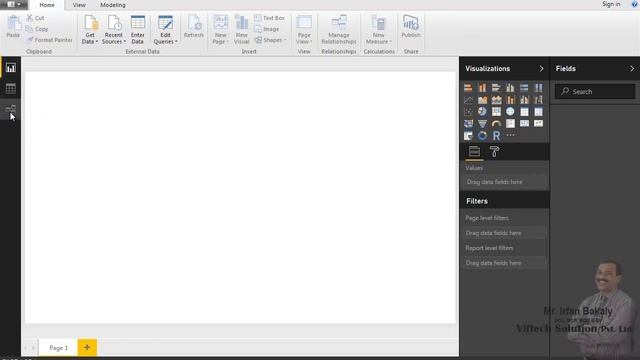Select the Card visual

point(524,123)
